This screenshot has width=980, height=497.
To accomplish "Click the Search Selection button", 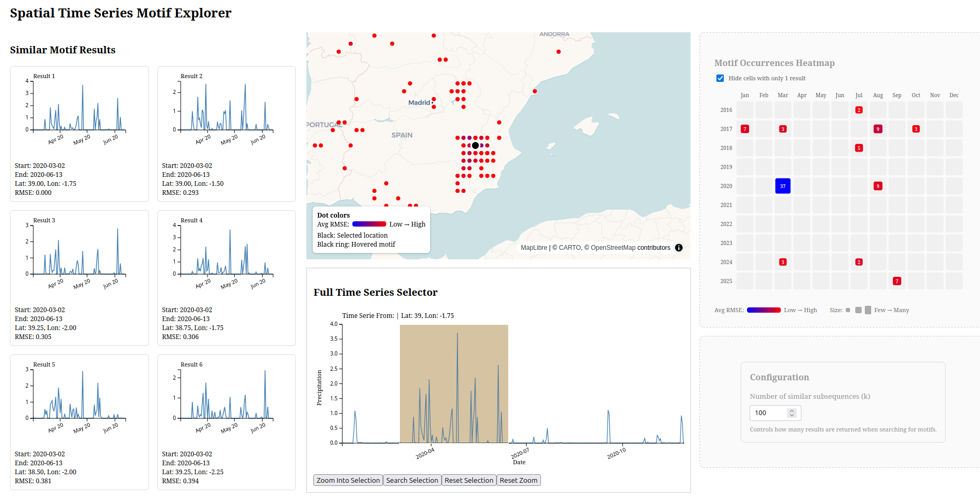I will [412, 480].
